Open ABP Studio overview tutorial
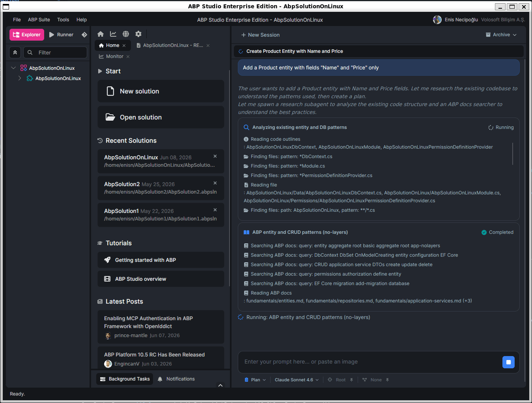 (161, 279)
